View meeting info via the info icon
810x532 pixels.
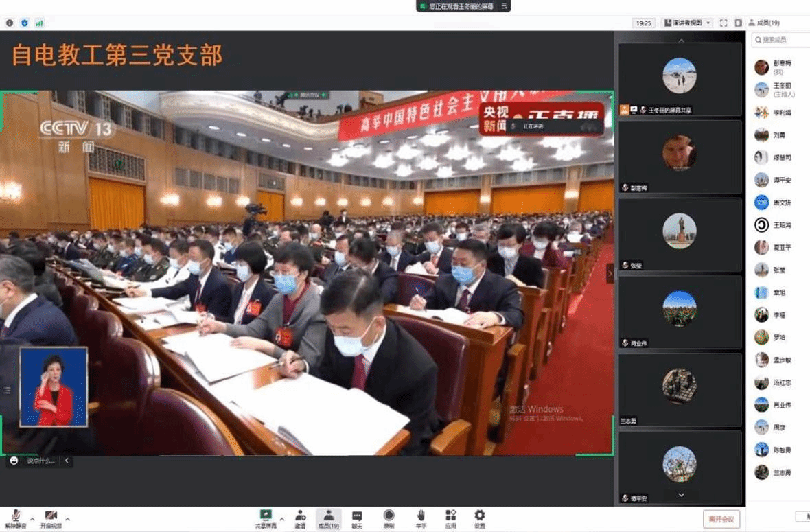click(x=9, y=23)
